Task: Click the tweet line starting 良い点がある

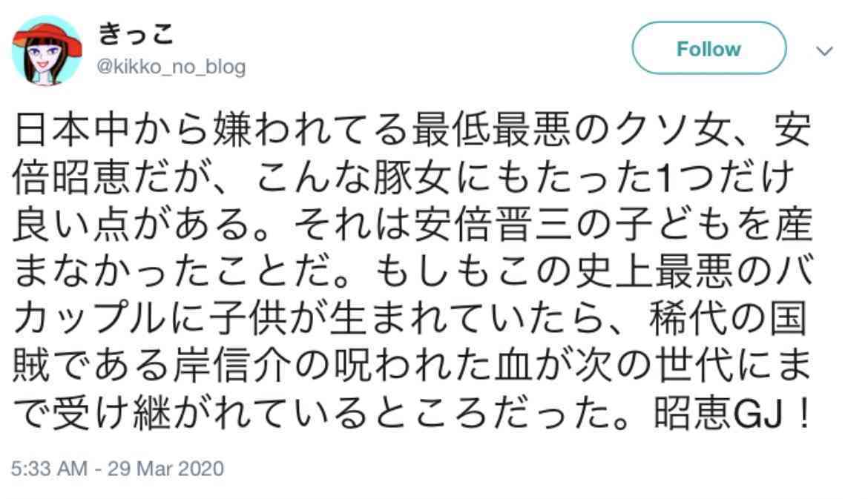Action: tap(412, 225)
